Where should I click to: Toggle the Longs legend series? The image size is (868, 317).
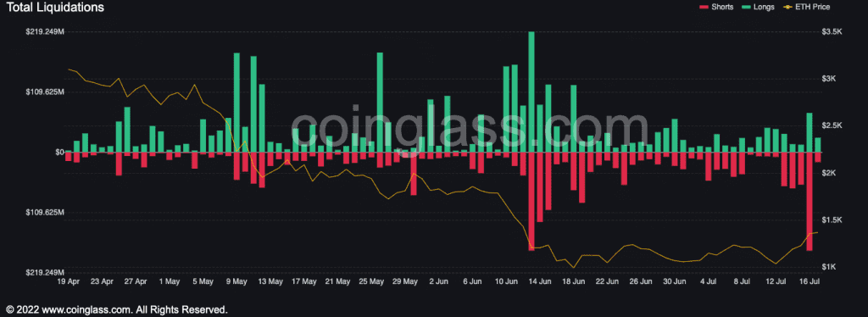757,7
